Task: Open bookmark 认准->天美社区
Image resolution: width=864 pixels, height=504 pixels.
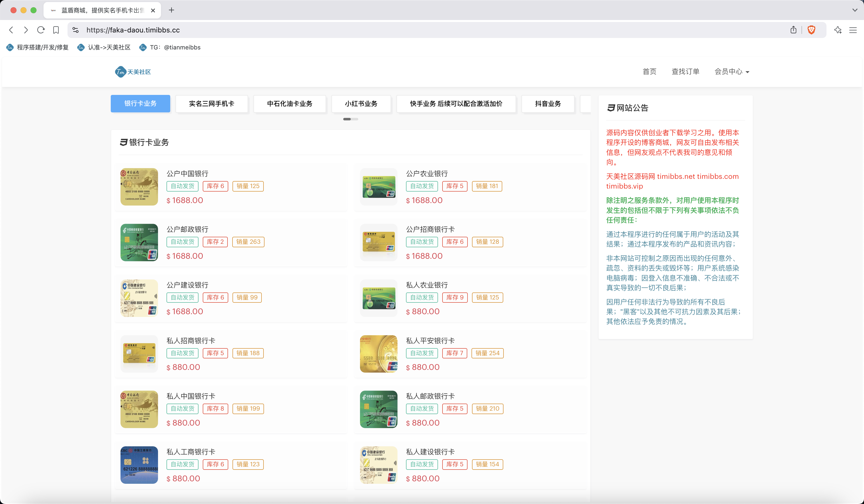Action: pos(104,47)
